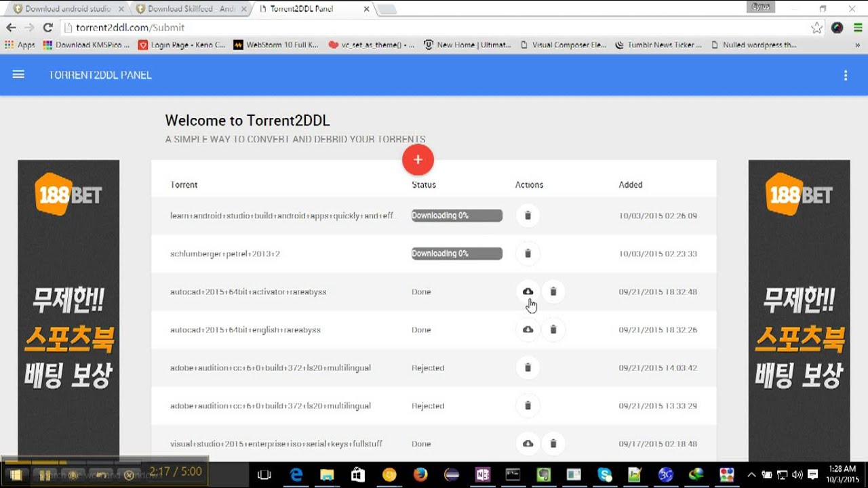Viewport: 868px width, 488px height.
Task: Select the visual+studio+2015+enterprise torrent name
Action: (276, 443)
